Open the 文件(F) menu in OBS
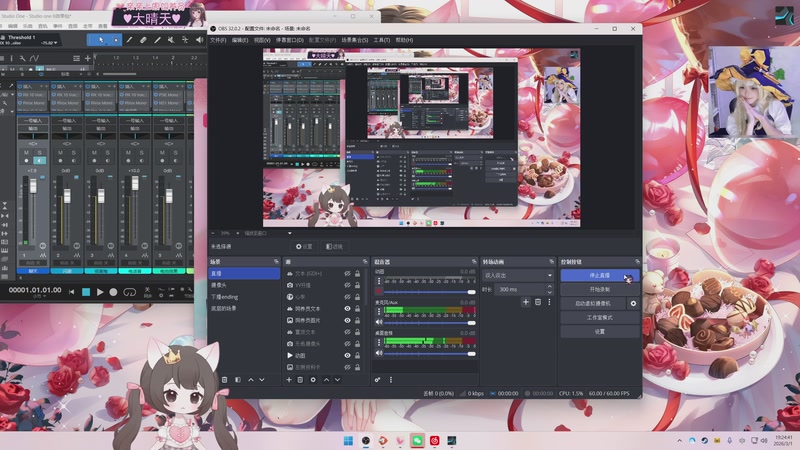The width and height of the screenshot is (800, 450). pos(218,40)
